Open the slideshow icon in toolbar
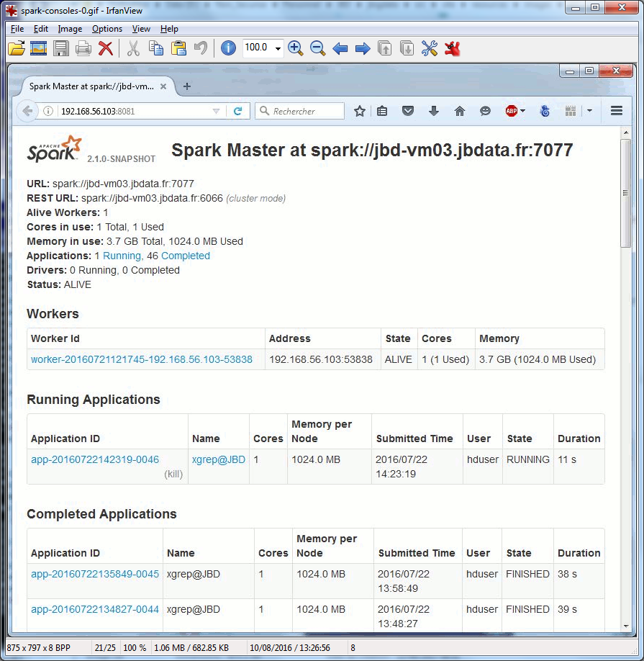The image size is (644, 661). pyautogui.click(x=38, y=48)
